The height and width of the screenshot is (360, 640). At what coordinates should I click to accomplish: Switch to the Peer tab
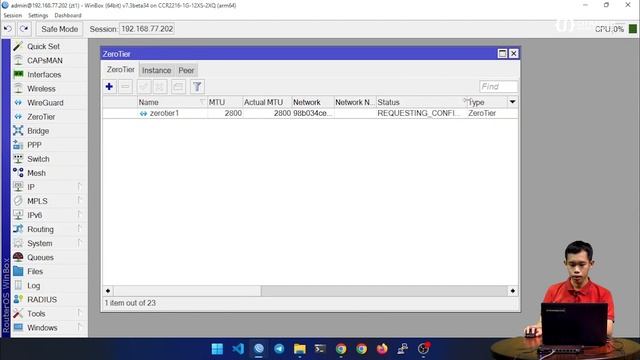[186, 70]
